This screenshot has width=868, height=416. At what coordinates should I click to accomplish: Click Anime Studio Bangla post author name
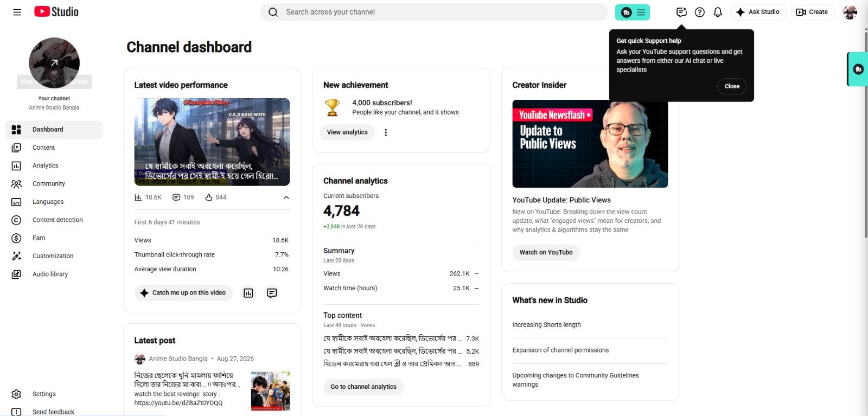(178, 359)
